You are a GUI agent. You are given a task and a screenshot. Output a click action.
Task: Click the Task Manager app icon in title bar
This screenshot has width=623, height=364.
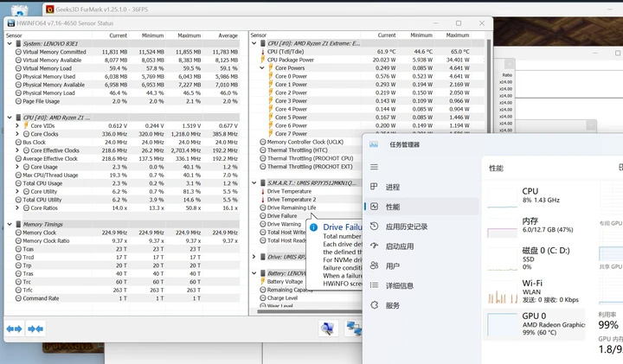click(x=374, y=144)
